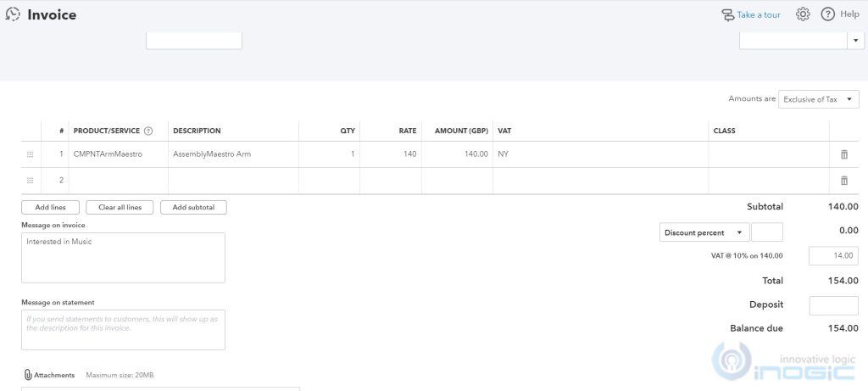This screenshot has width=868, height=391.
Task: Click the Attachments paperclip icon
Action: pos(28,375)
